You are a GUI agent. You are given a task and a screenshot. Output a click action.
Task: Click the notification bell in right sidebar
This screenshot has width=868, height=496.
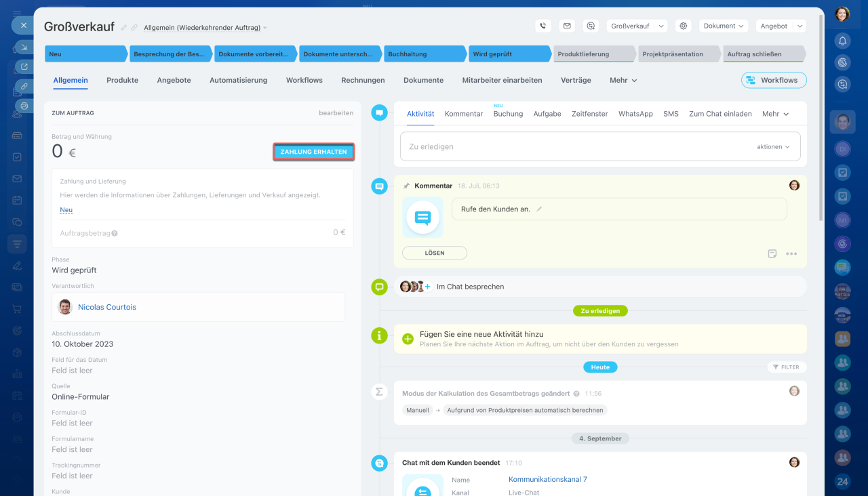pyautogui.click(x=842, y=41)
